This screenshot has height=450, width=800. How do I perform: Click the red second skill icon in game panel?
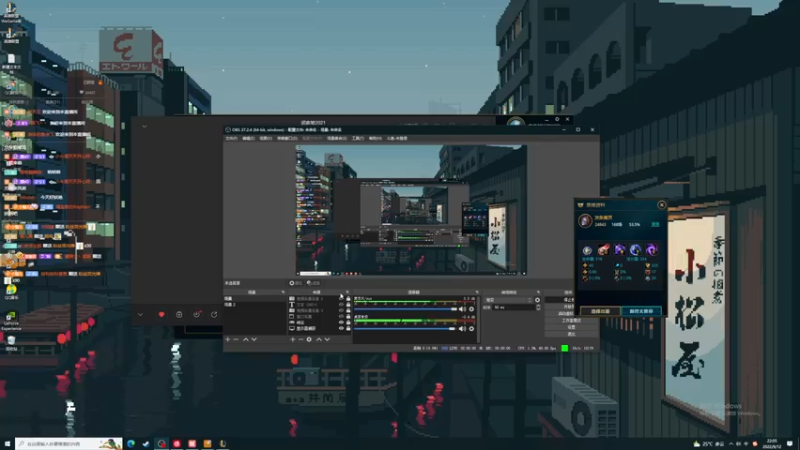[x=604, y=250]
